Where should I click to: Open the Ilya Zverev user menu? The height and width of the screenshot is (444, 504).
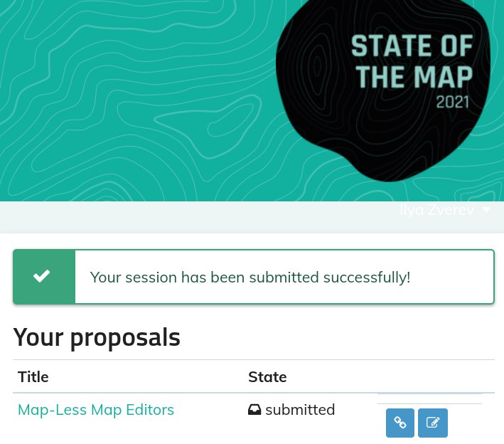[x=445, y=210]
